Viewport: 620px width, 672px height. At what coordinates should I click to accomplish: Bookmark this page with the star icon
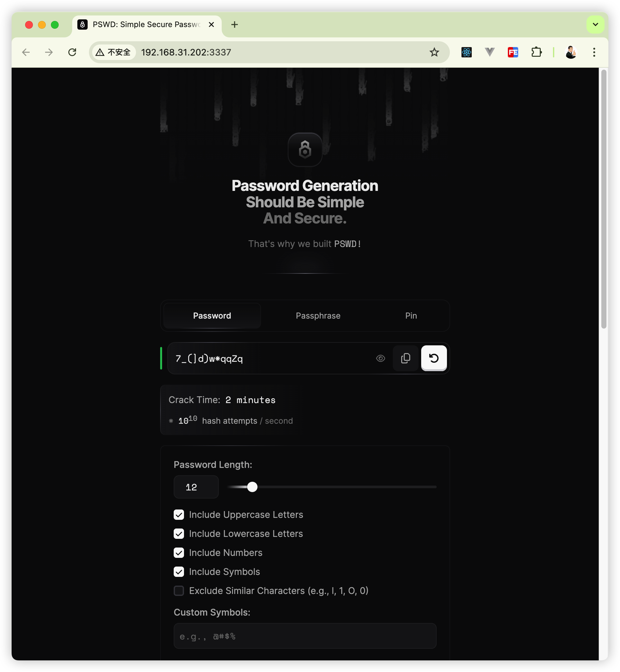pyautogui.click(x=434, y=52)
